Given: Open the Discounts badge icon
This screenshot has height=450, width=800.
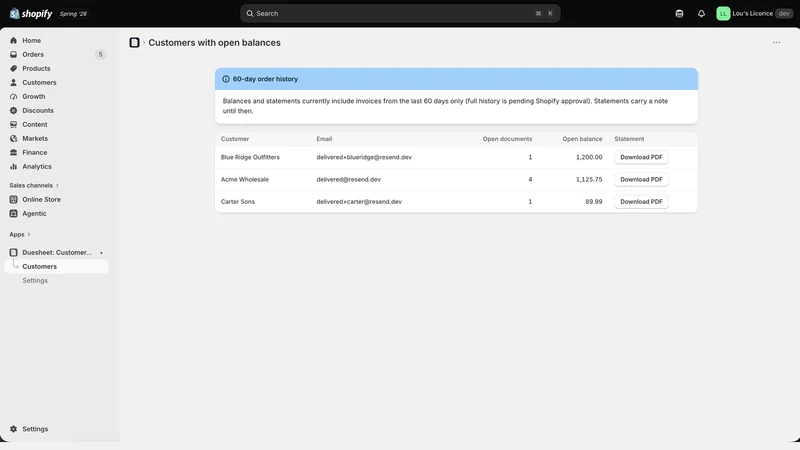Looking at the screenshot, I should 13,111.
